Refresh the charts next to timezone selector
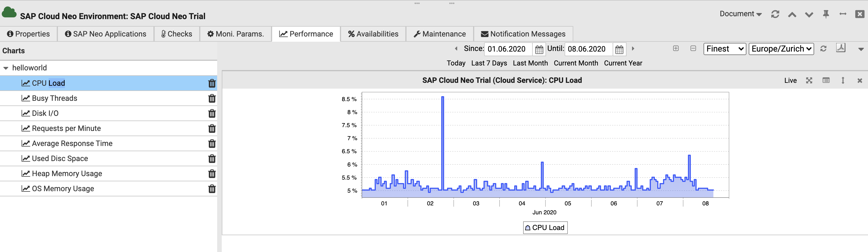The height and width of the screenshot is (252, 868). pyautogui.click(x=823, y=49)
